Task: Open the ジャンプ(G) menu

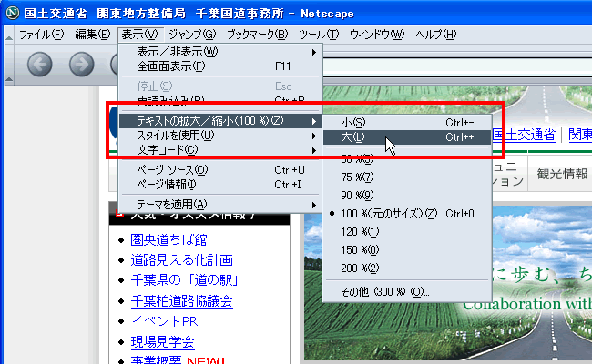Action: [x=192, y=35]
